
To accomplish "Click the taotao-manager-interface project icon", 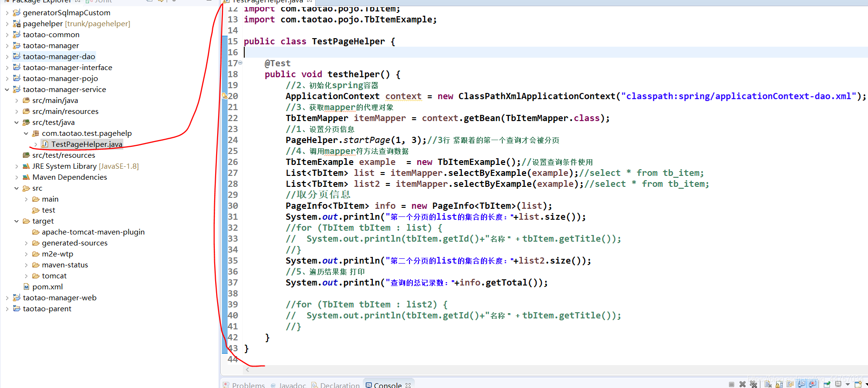I will (17, 68).
